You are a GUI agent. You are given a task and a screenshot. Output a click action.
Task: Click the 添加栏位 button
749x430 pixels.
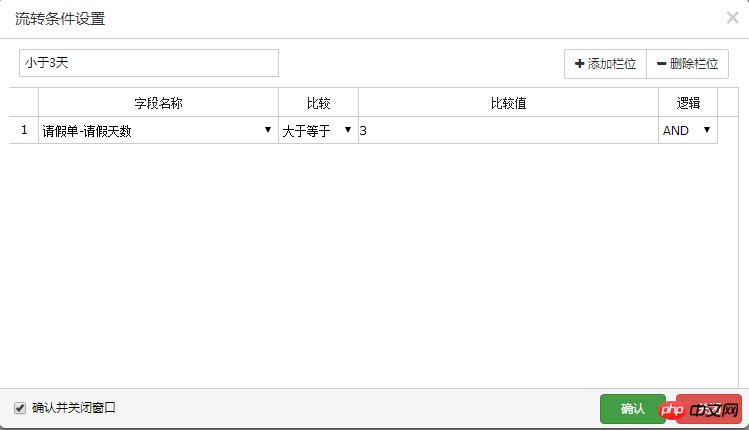(605, 64)
